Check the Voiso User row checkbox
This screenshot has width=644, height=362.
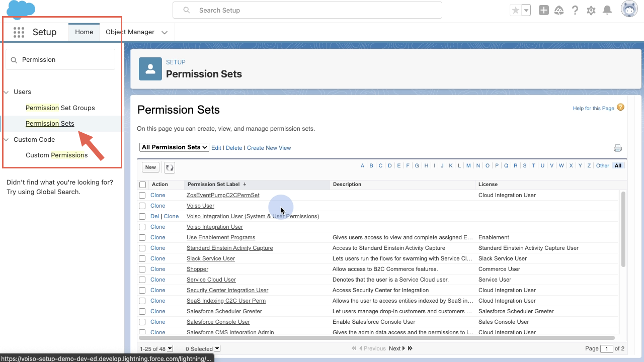(142, 206)
